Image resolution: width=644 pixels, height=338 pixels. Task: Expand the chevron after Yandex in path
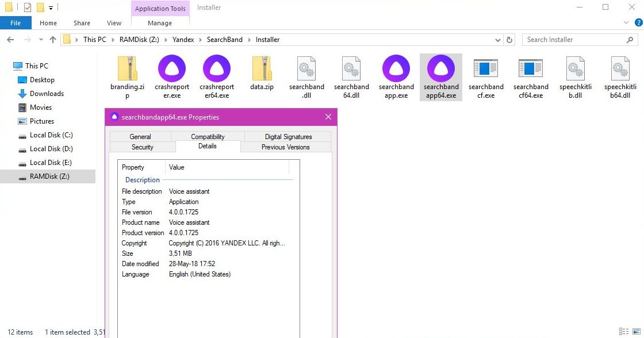[x=201, y=40]
